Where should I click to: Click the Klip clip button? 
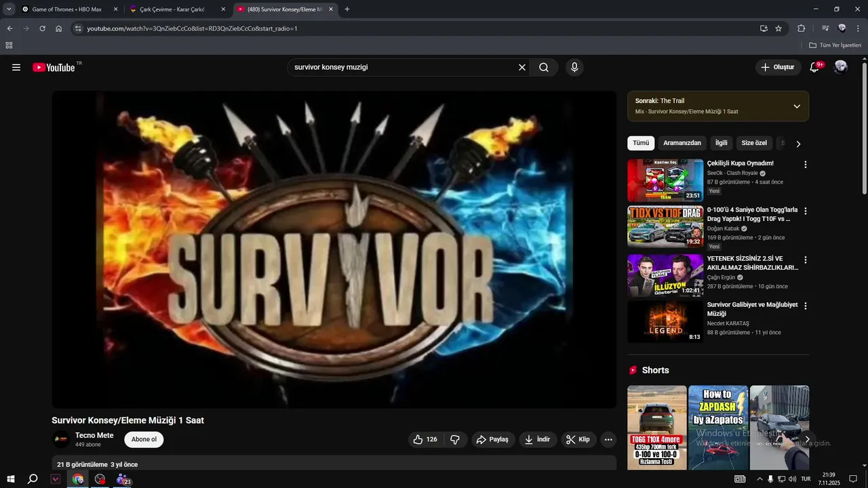pos(578,439)
